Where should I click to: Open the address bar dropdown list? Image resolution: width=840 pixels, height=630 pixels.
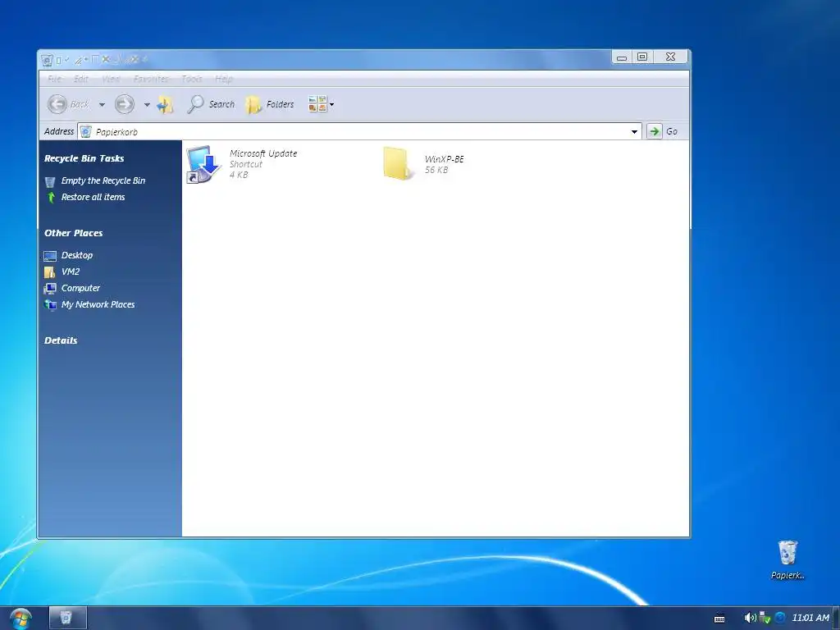634,132
